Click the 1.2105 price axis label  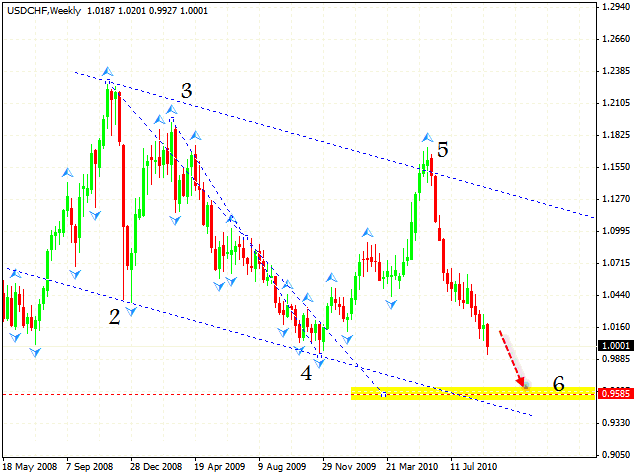click(616, 103)
